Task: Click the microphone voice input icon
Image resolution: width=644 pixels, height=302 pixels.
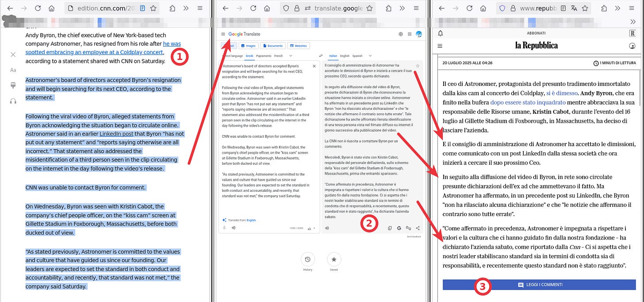Action: [224, 228]
